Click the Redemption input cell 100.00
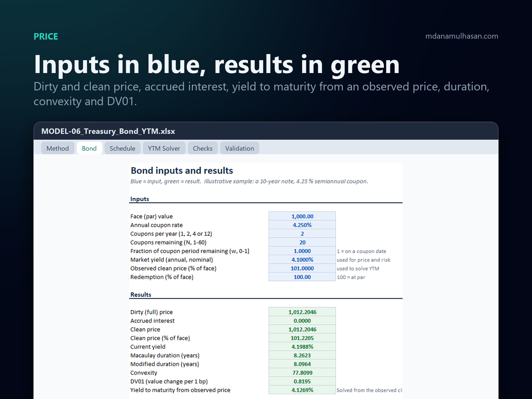Image resolution: width=532 pixels, height=399 pixels. coord(302,277)
